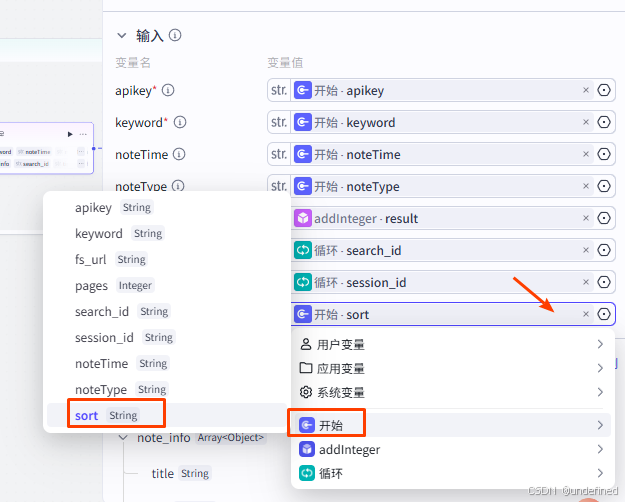Click the 应用变量 folder icon
Viewport: 625px width, 502px height.
pos(306,368)
